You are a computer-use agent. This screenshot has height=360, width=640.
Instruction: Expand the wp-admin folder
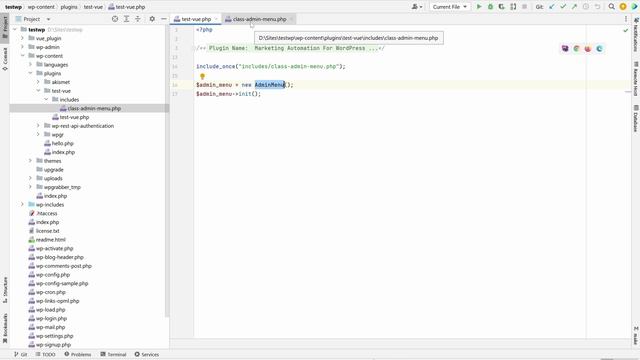point(22,47)
